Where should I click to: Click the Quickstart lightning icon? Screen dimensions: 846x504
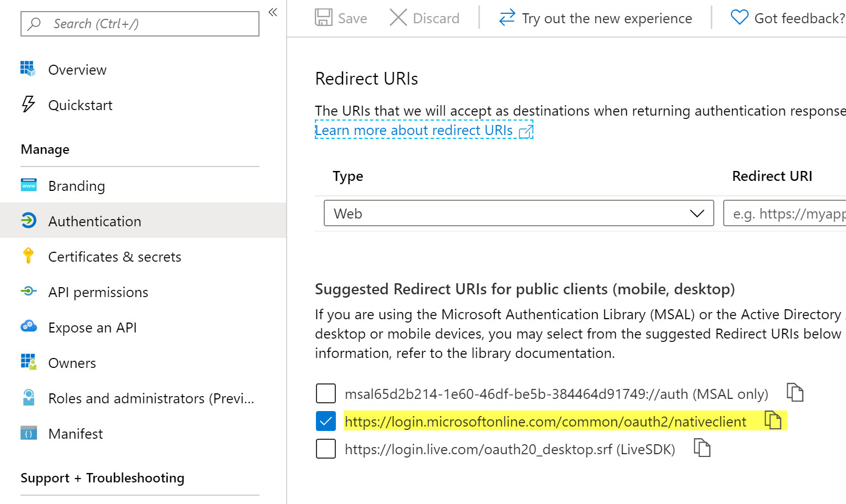pyautogui.click(x=28, y=104)
